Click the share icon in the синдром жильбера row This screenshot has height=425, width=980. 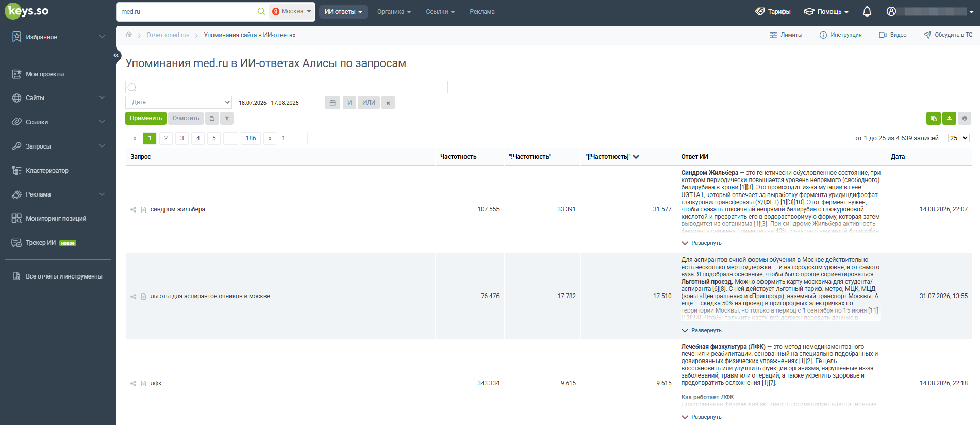[x=134, y=209]
